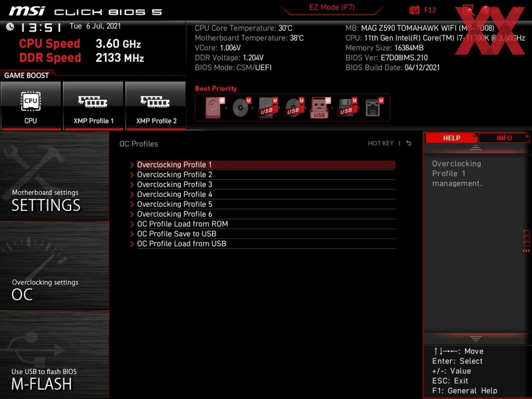Open Overclocking Profile 4
532x399 pixels.
(262, 194)
